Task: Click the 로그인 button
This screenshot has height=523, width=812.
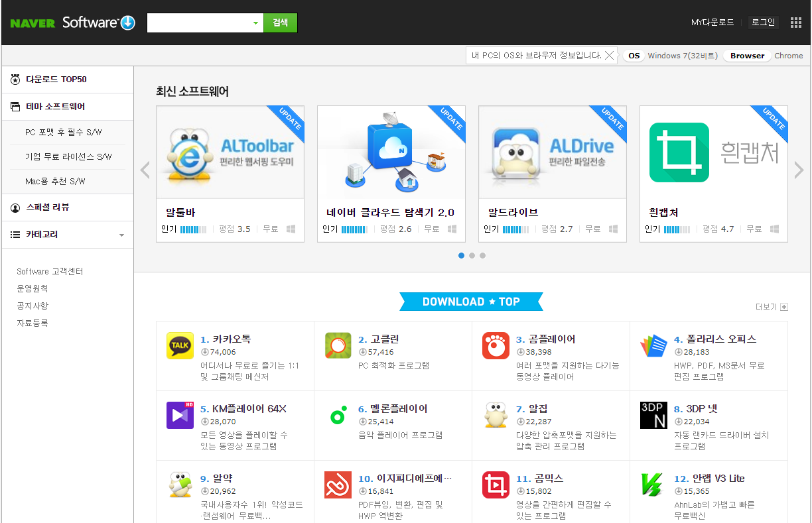Action: click(x=763, y=23)
